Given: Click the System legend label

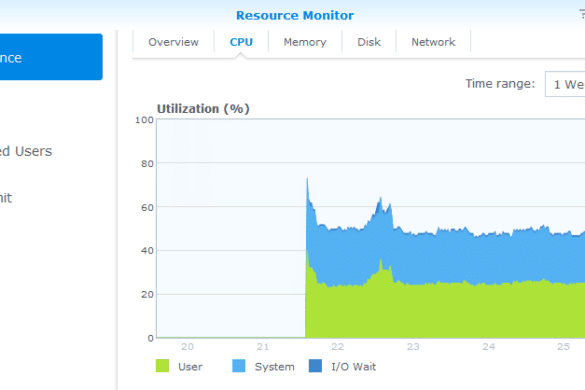Looking at the screenshot, I should pyautogui.click(x=275, y=367).
